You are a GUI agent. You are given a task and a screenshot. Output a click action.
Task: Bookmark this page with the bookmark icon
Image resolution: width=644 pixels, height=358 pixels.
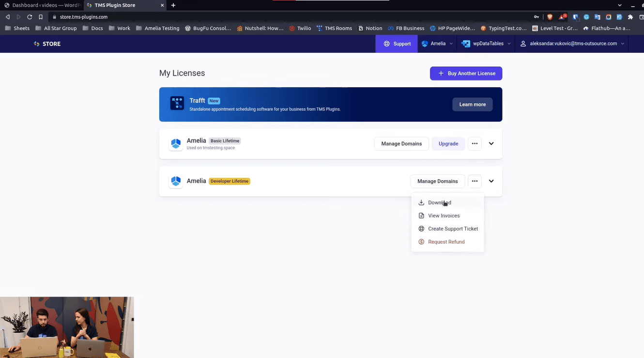(x=41, y=17)
